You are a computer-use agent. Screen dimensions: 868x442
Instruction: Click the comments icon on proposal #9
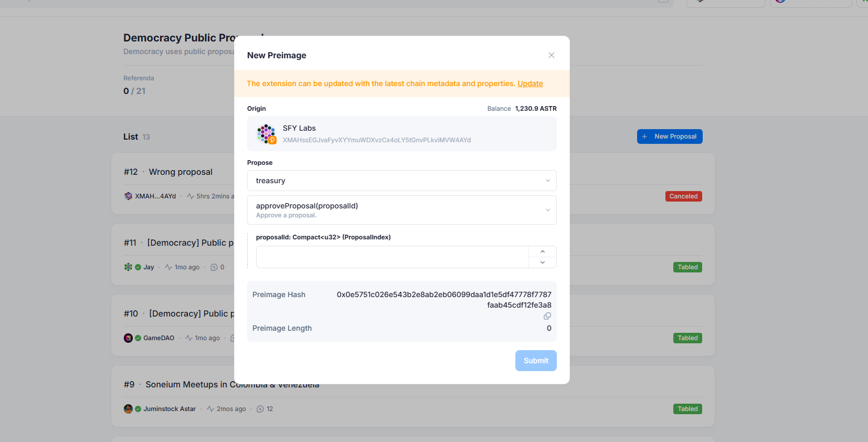260,409
